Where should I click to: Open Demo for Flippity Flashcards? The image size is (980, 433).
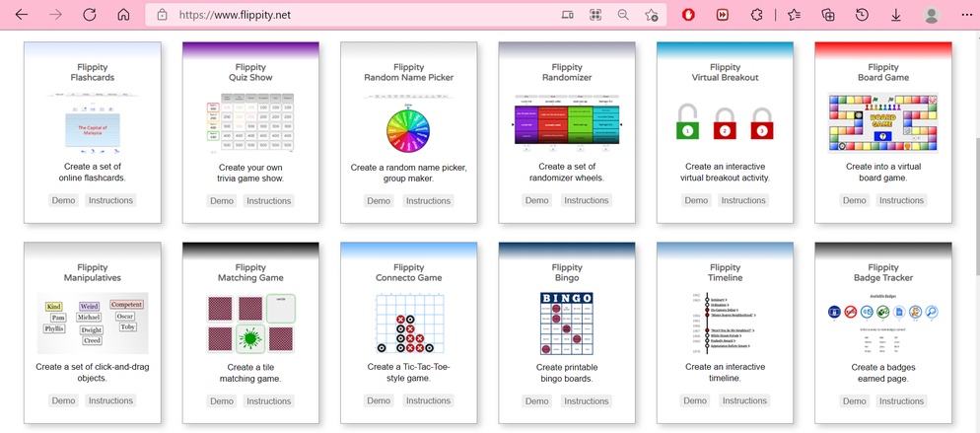(x=64, y=200)
